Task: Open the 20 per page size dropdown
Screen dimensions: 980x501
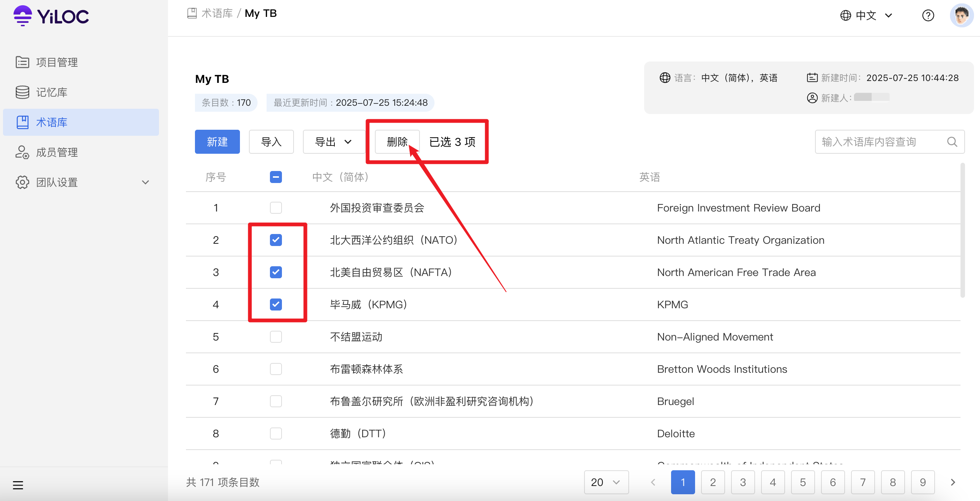Action: coord(606,482)
